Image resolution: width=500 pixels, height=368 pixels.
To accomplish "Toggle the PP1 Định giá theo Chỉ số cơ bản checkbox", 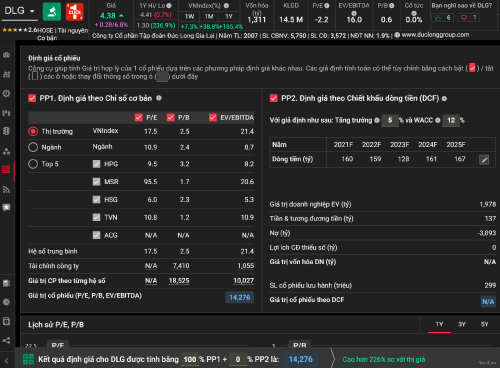I will click(x=32, y=98).
